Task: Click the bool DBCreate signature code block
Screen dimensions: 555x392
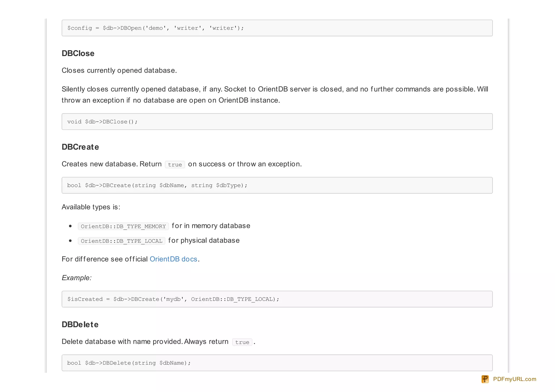Action: pos(277,185)
